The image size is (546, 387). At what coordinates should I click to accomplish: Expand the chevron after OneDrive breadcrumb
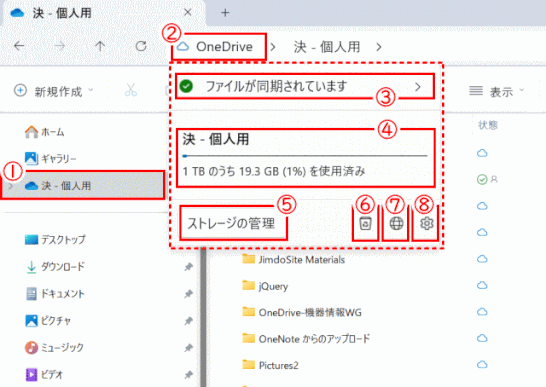pos(273,47)
